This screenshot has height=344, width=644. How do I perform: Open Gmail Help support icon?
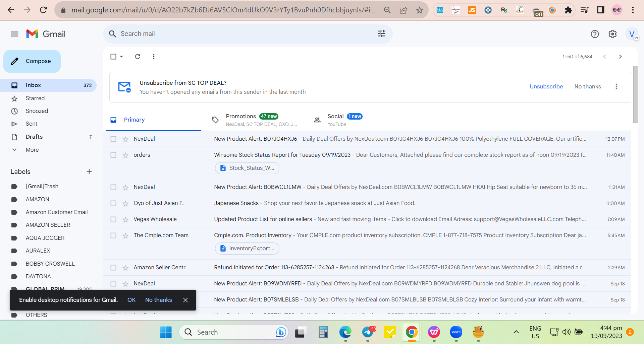pos(595,34)
